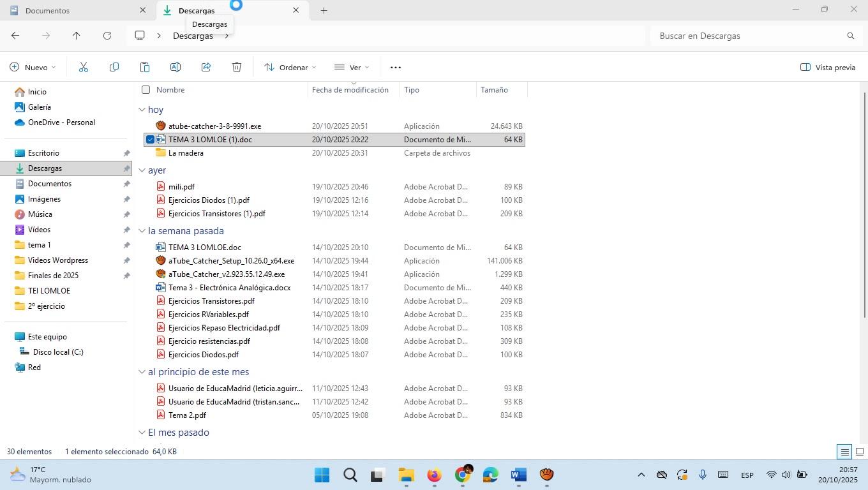The width and height of the screenshot is (868, 490).
Task: Click the Nuevo button
Action: (33, 67)
